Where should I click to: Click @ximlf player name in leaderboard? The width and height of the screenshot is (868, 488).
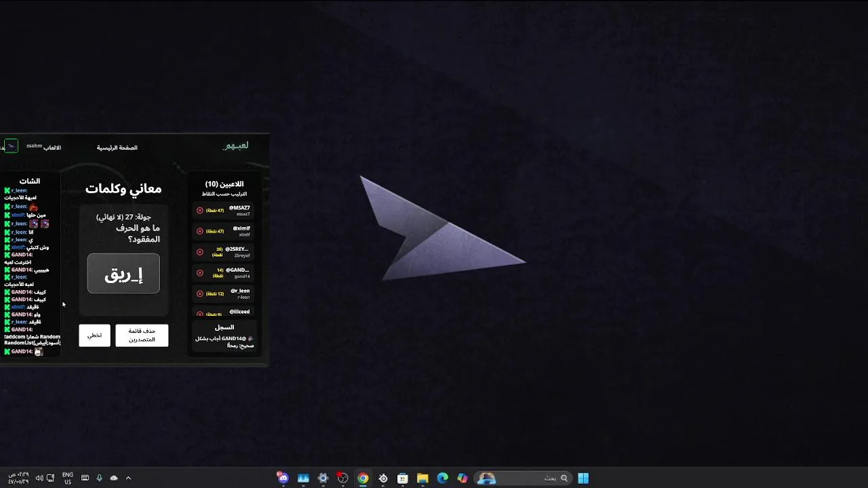241,228
